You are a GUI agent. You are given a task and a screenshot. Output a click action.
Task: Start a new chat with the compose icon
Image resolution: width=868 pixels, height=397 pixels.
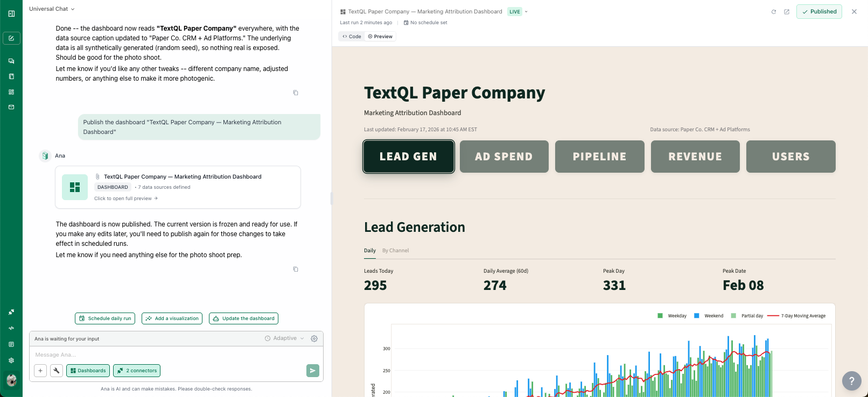11,38
